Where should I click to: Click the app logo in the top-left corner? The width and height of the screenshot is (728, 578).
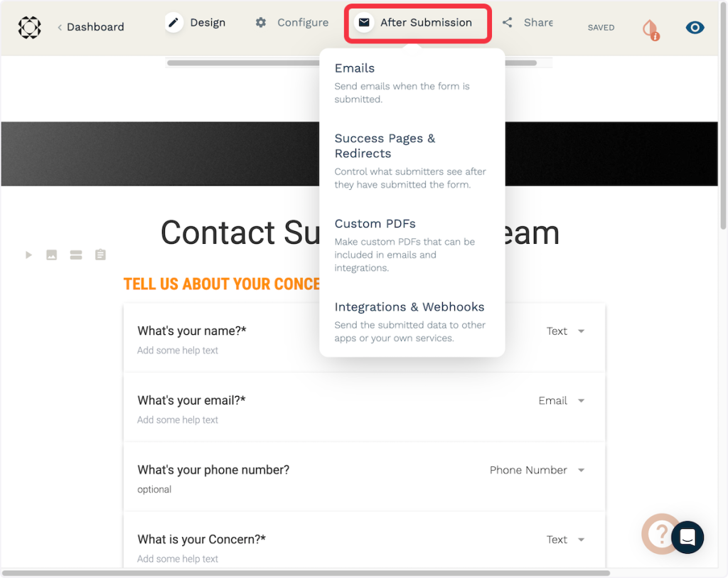click(x=29, y=27)
